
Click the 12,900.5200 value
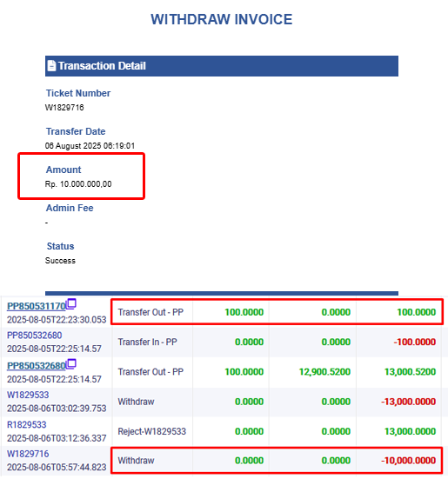tap(324, 372)
